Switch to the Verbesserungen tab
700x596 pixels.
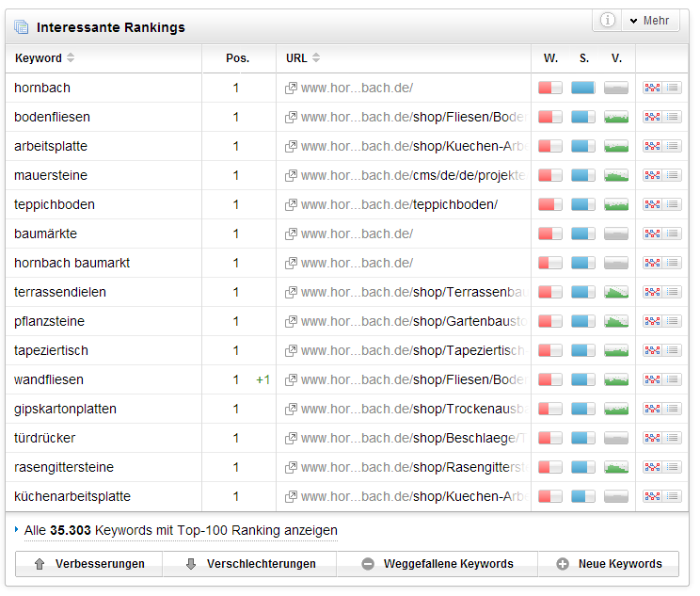pos(89,564)
